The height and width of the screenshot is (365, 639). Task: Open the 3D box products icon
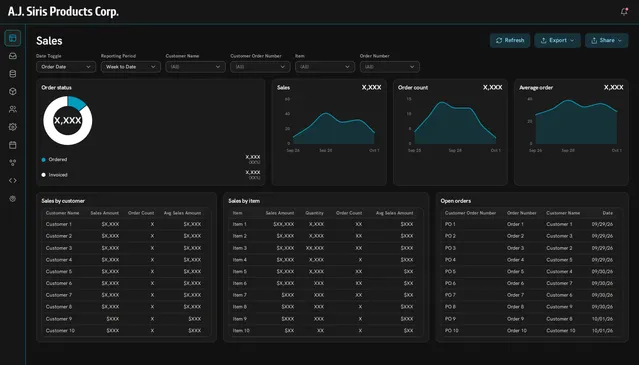[13, 91]
